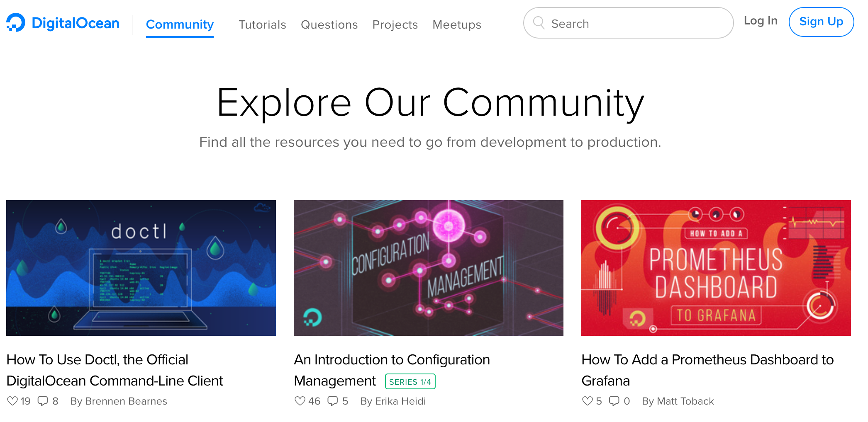Go to the Questions section
Image resolution: width=868 pixels, height=422 pixels.
[x=329, y=25]
